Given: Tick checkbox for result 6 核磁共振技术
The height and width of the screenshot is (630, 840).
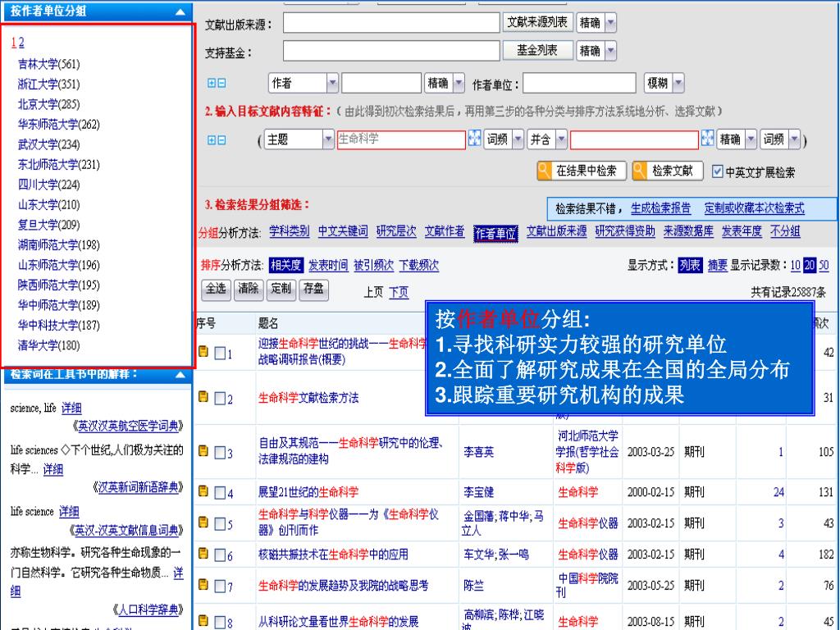Looking at the screenshot, I should point(220,555).
